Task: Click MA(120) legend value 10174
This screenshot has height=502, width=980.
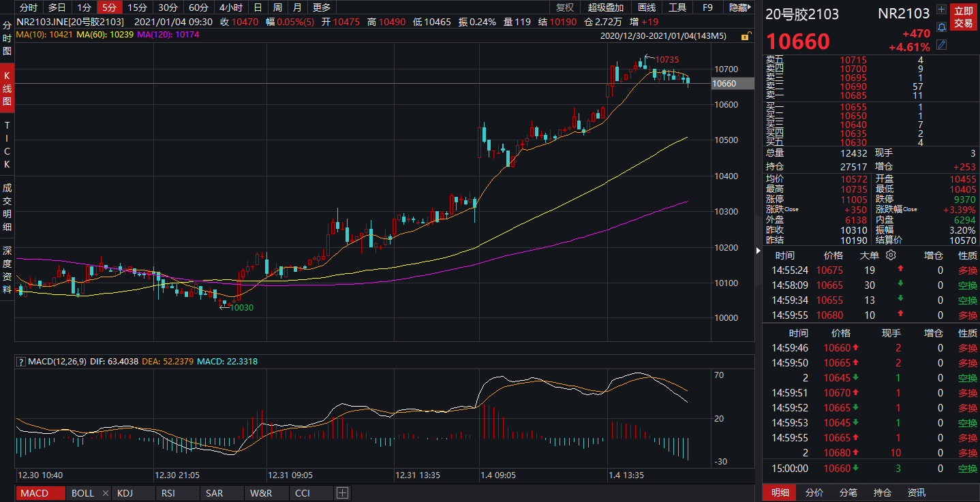Action: pos(187,34)
